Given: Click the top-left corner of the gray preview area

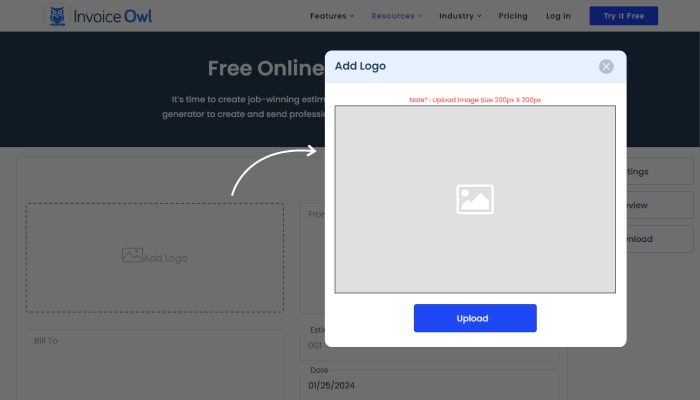Looking at the screenshot, I should tap(338, 108).
